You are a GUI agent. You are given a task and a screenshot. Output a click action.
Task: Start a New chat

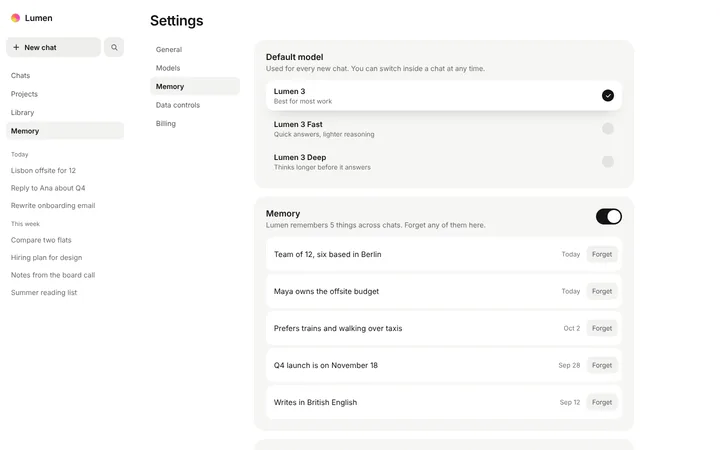pos(53,47)
